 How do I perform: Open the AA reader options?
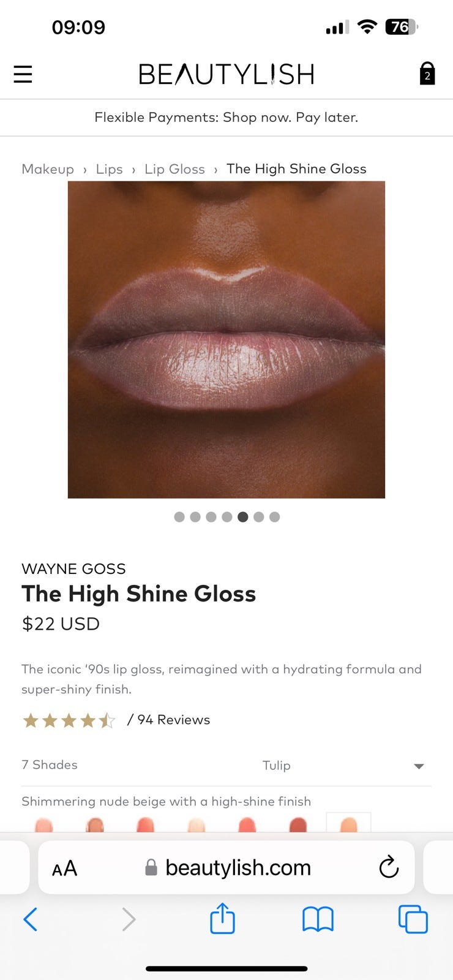click(x=64, y=869)
